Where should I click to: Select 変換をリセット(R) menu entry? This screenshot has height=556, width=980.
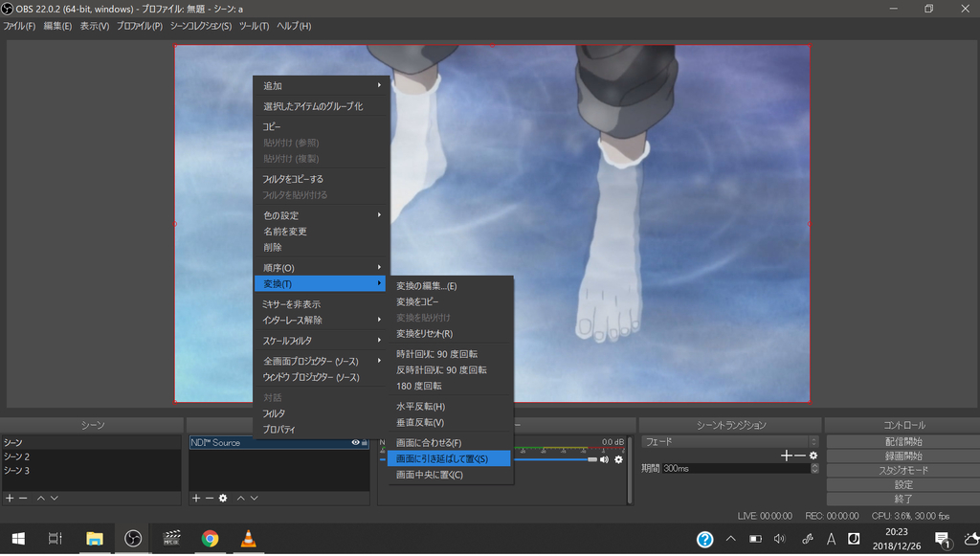pyautogui.click(x=450, y=334)
